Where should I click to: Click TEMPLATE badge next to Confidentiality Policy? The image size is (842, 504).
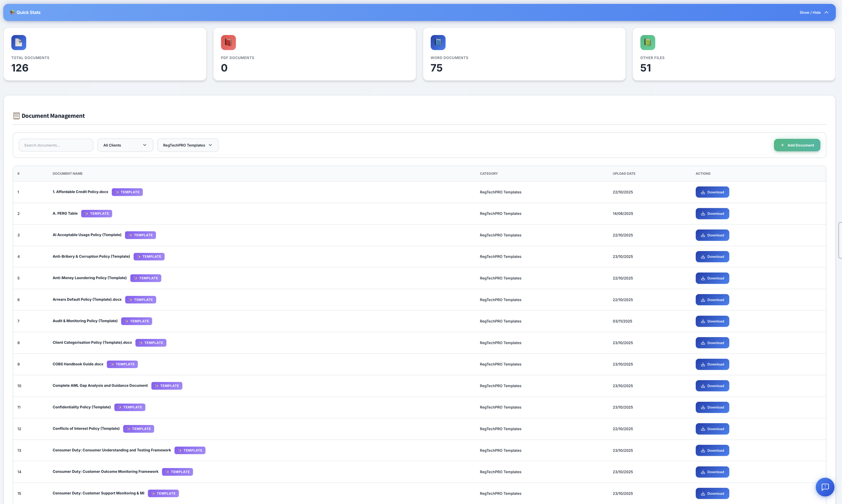click(x=130, y=407)
